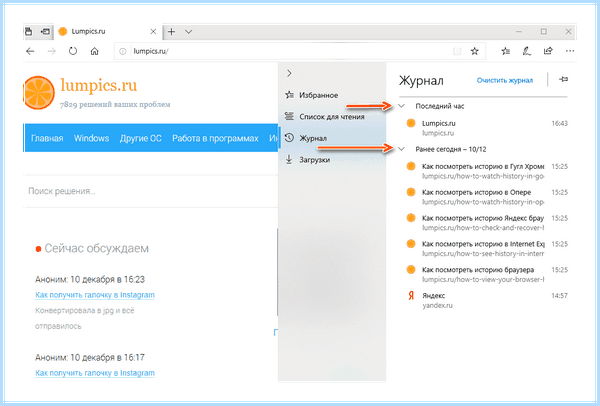The image size is (600, 406).
Task: Pin the Журнал pane
Action: (x=563, y=79)
